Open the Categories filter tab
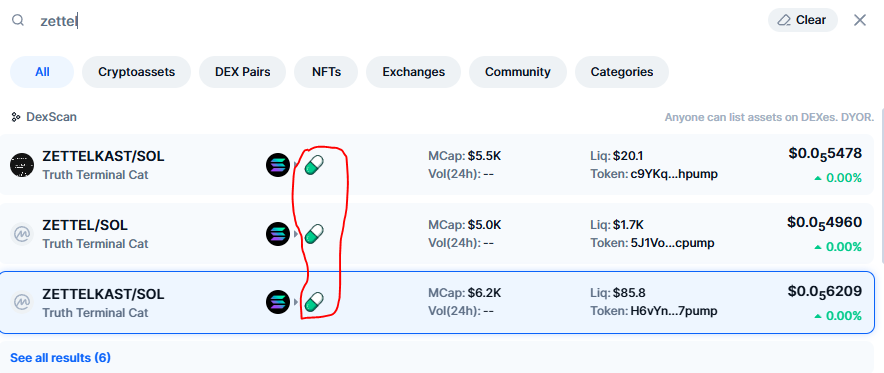The width and height of the screenshot is (884, 373). click(622, 72)
